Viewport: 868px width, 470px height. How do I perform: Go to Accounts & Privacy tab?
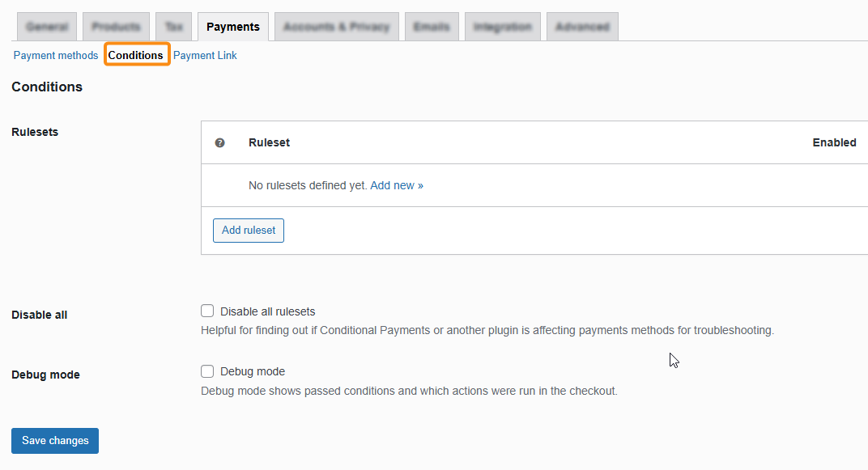pyautogui.click(x=336, y=27)
